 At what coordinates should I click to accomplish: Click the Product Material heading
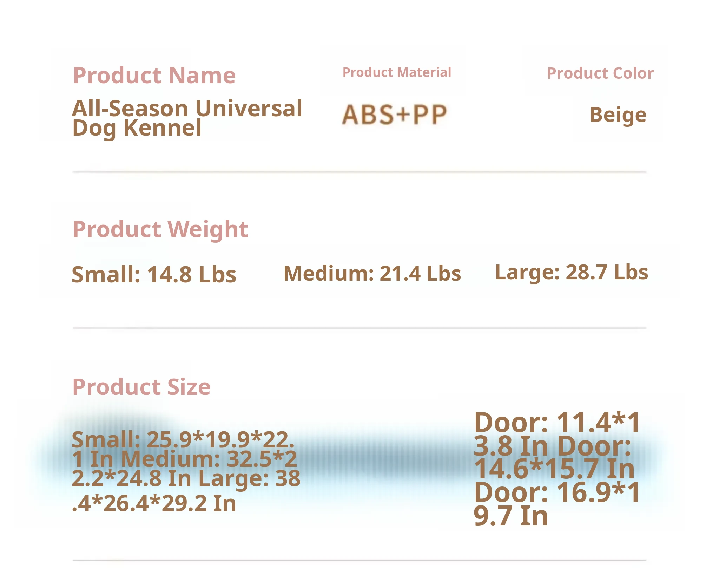tap(397, 72)
